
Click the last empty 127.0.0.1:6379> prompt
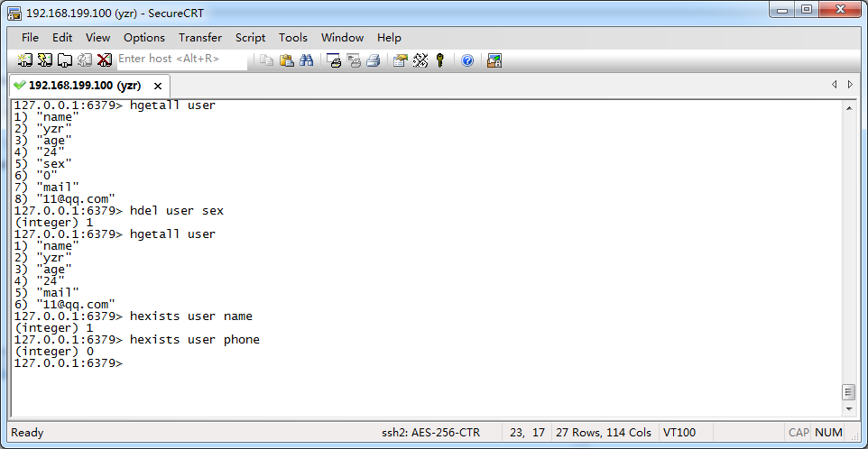click(x=68, y=363)
